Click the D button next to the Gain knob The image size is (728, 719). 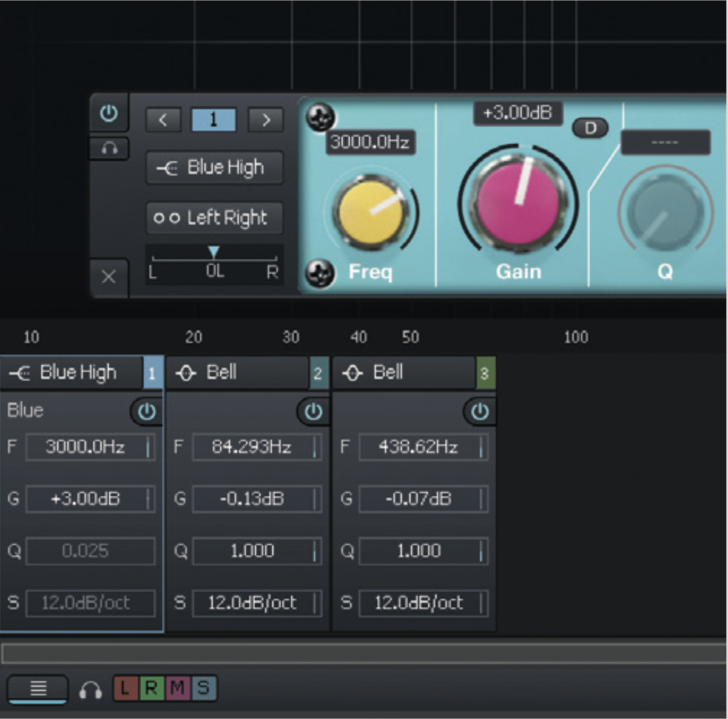click(590, 128)
